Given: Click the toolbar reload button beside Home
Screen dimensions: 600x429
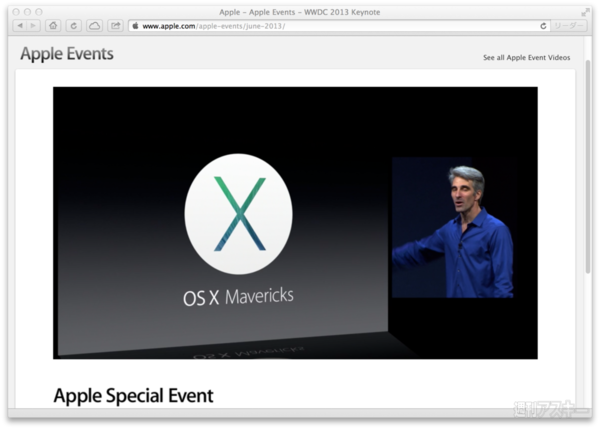Looking at the screenshot, I should 73,26.
